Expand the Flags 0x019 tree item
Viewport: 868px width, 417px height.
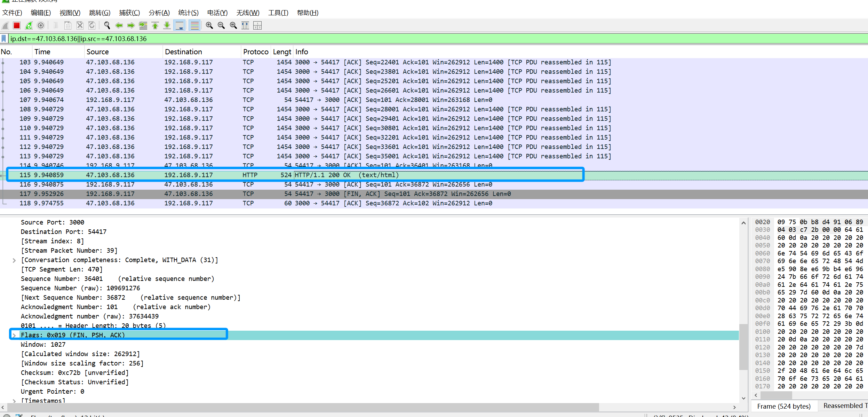[14, 335]
